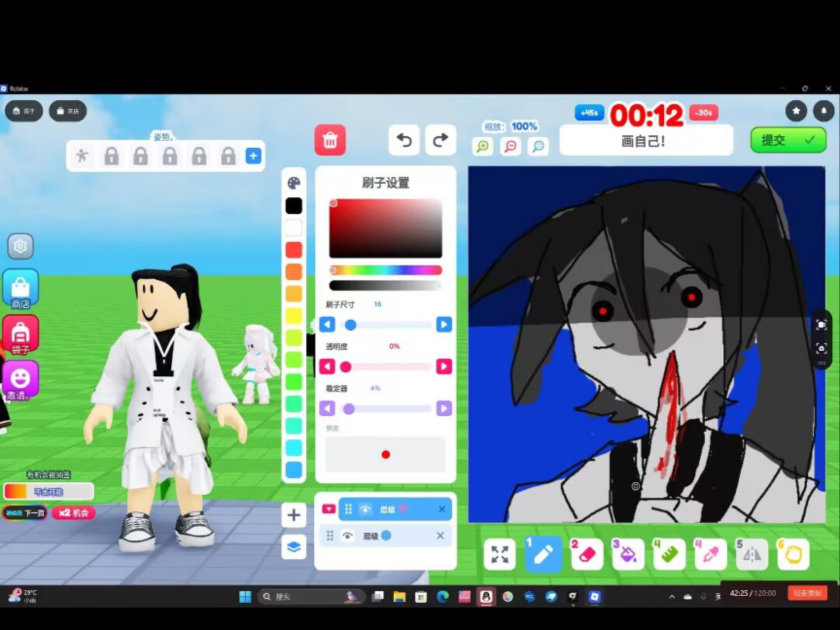Click the upper camera focus icon beside canvas
This screenshot has height=630, width=840.
coord(821,325)
